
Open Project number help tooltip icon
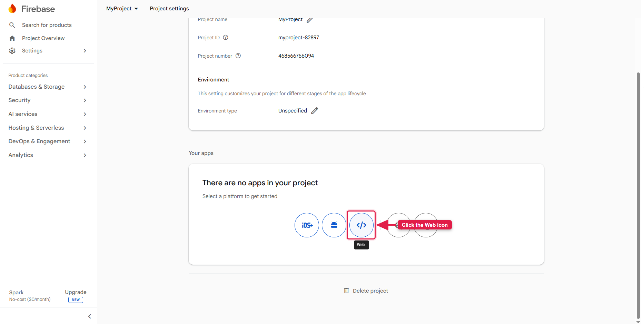238,56
